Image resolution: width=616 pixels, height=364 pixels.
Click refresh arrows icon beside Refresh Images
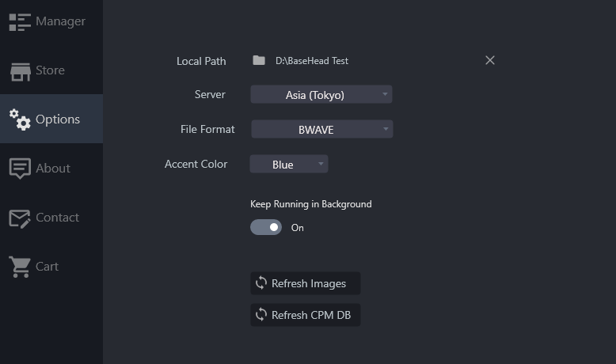pyautogui.click(x=261, y=282)
